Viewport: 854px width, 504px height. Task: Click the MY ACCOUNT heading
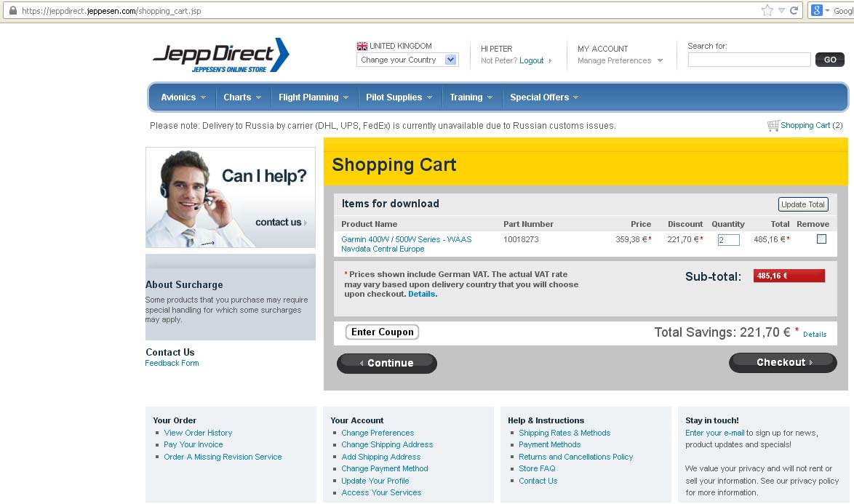pyautogui.click(x=602, y=49)
